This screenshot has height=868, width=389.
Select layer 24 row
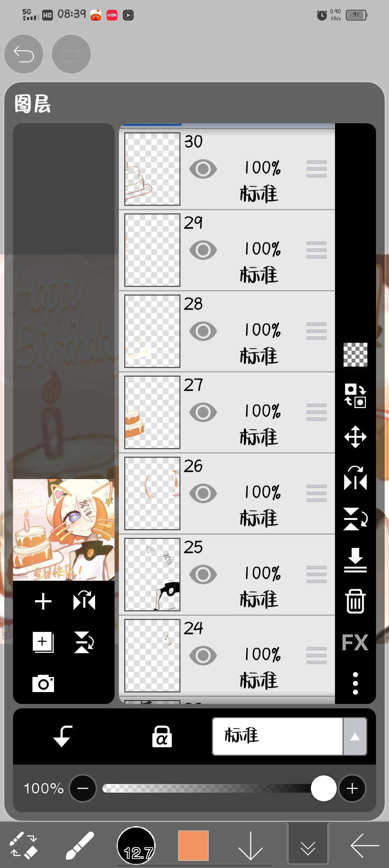click(x=227, y=656)
